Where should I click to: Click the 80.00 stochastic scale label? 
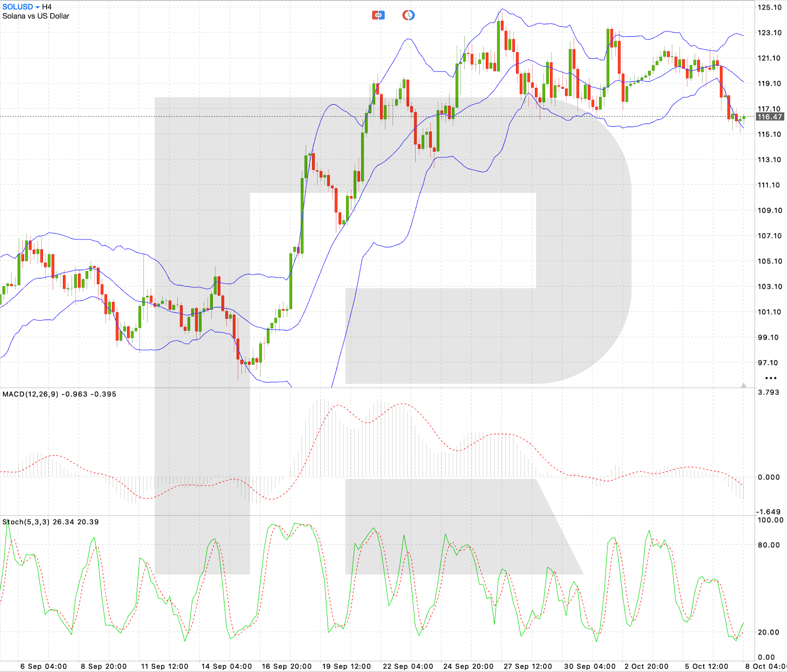pyautogui.click(x=769, y=545)
